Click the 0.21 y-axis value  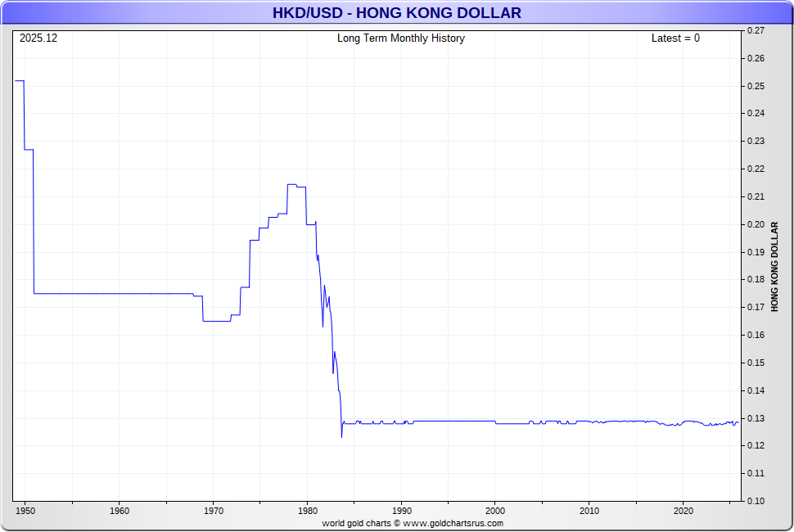point(756,197)
